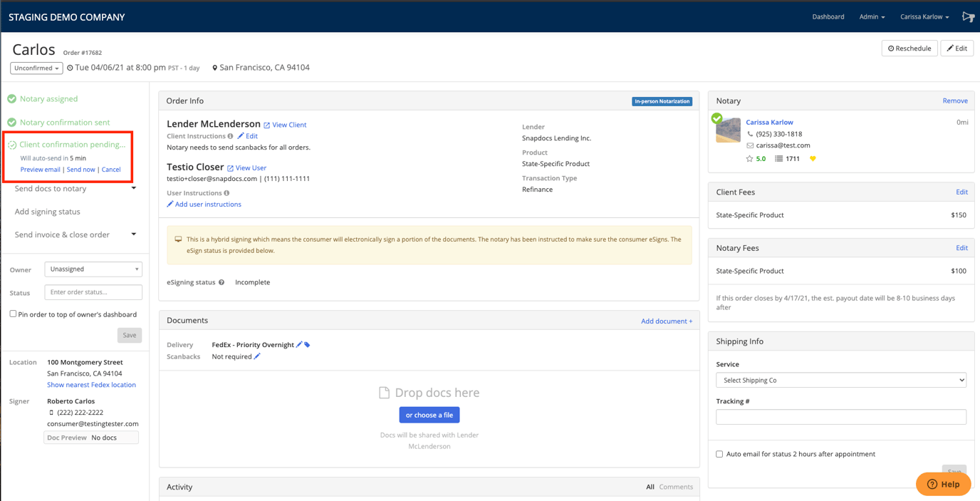Click the Tracking number input field
980x501 pixels.
[x=840, y=416]
